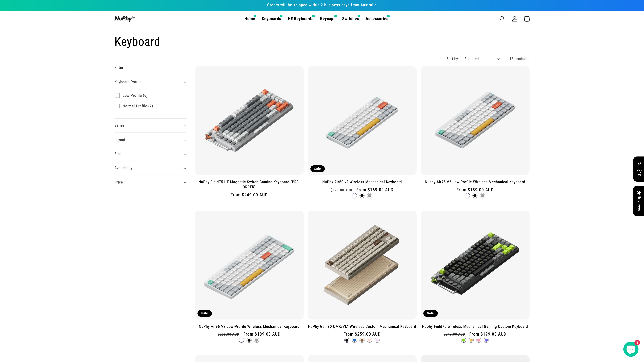This screenshot has width=644, height=362.
Task: Select blue swatch for Gem80
Action: [354, 340]
